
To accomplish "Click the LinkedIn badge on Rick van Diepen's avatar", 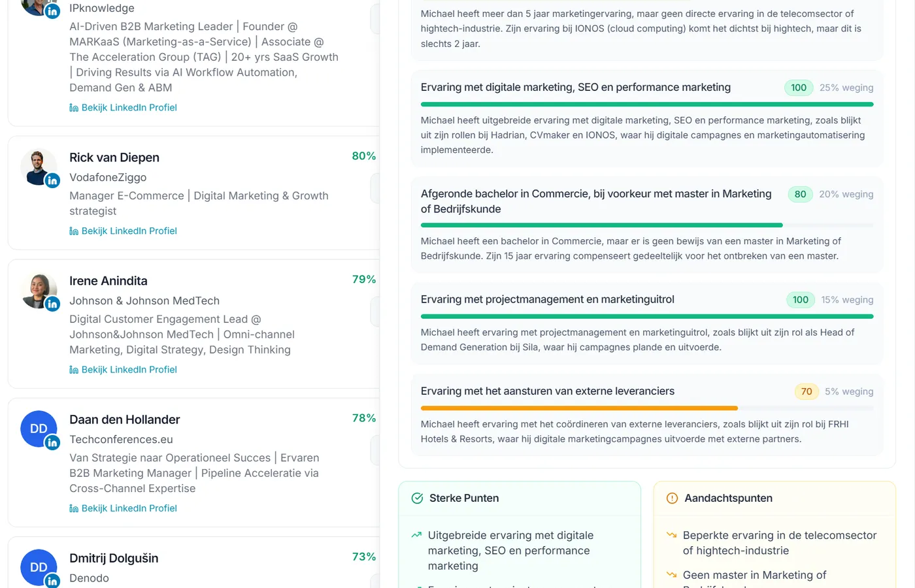I will [x=52, y=180].
